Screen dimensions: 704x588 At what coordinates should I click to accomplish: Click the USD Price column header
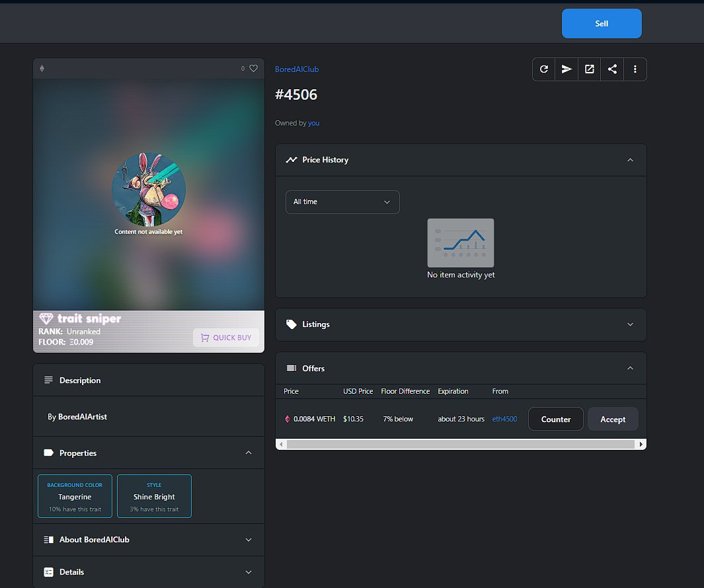click(358, 391)
